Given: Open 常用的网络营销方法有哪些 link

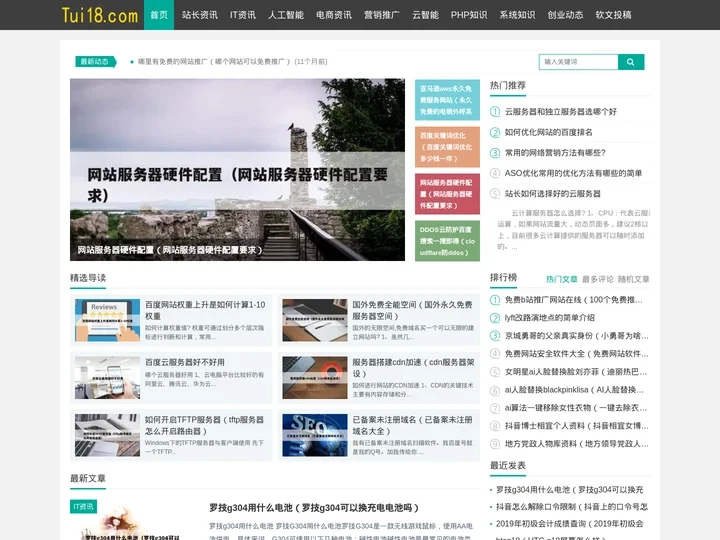Looking at the screenshot, I should [x=555, y=153].
